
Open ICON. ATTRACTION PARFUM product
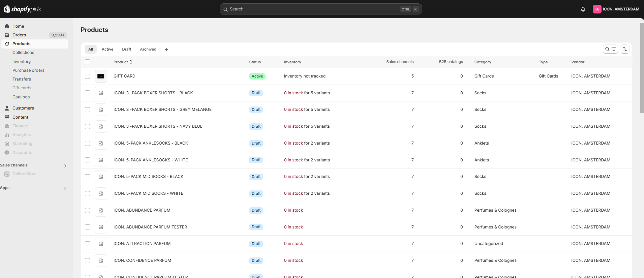142,244
